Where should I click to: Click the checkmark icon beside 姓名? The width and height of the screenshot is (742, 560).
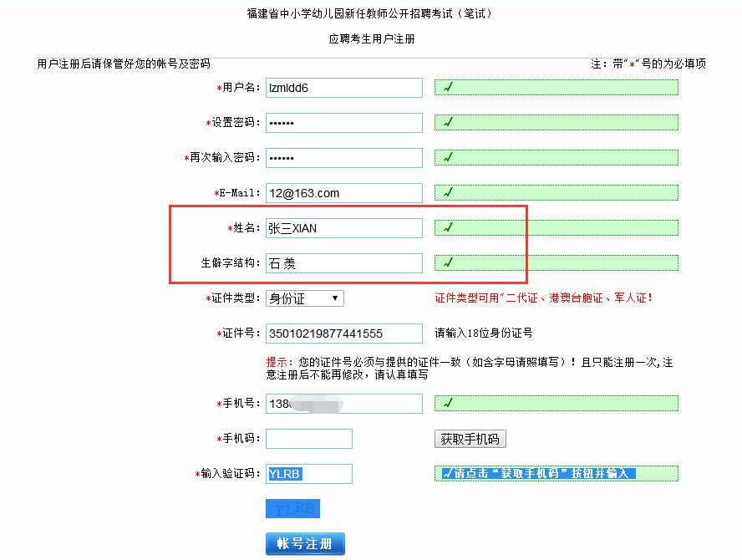(449, 227)
